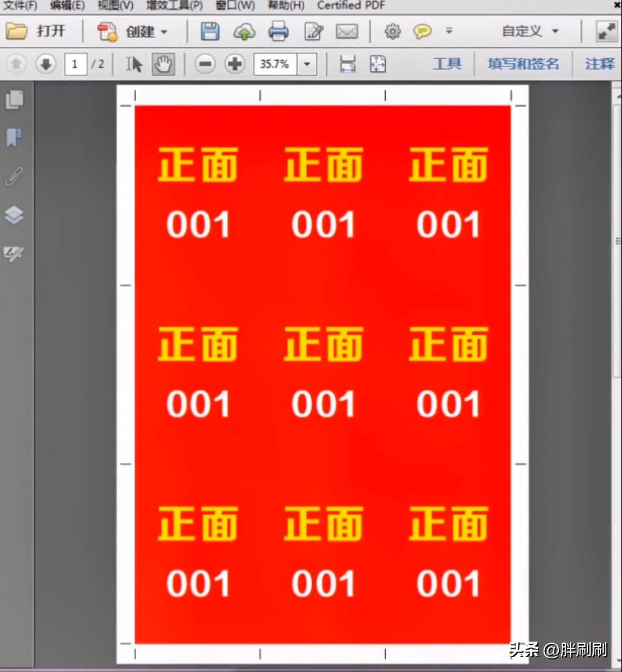
Task: Open the page thumbnails sidebar panel
Action: pyautogui.click(x=14, y=100)
